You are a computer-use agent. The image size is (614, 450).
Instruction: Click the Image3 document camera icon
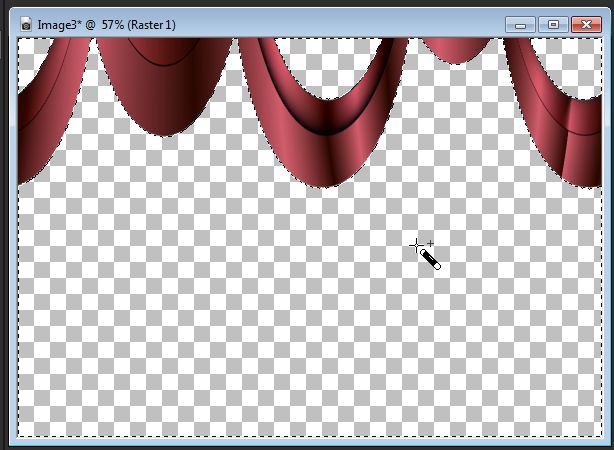(26, 24)
